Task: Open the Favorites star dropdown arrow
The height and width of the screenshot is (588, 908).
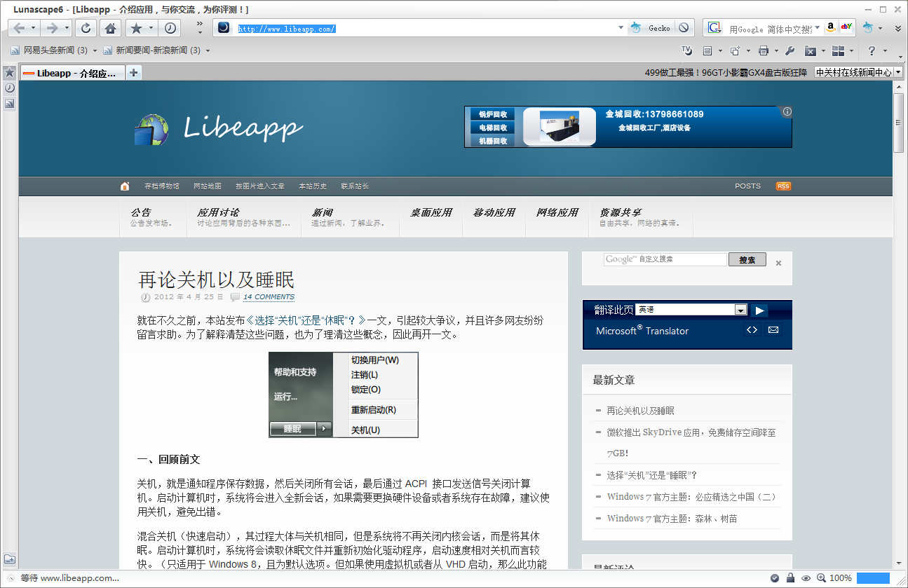Action: point(151,28)
